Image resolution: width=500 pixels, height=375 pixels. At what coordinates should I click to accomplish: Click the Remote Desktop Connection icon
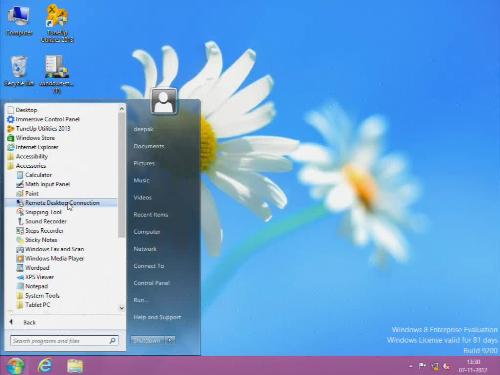click(20, 203)
